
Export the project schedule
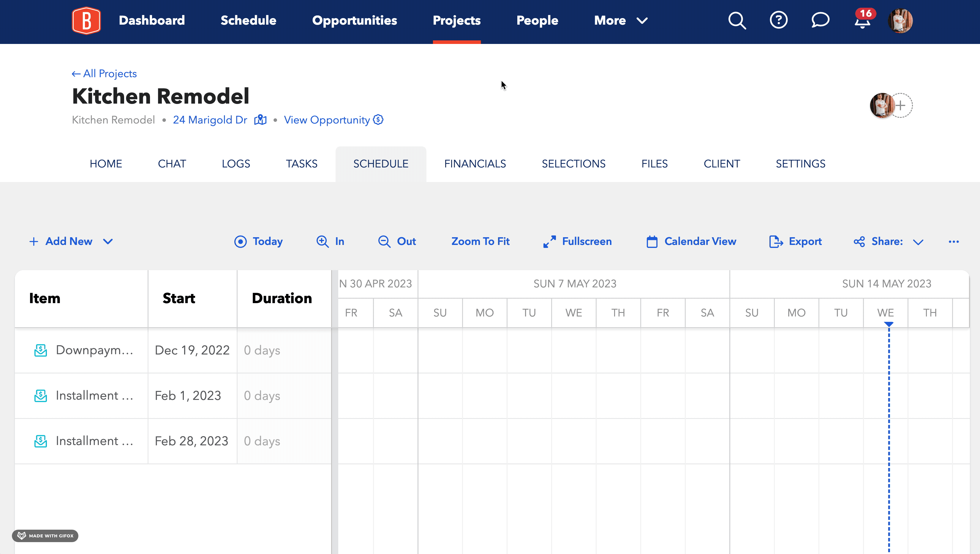tap(795, 241)
